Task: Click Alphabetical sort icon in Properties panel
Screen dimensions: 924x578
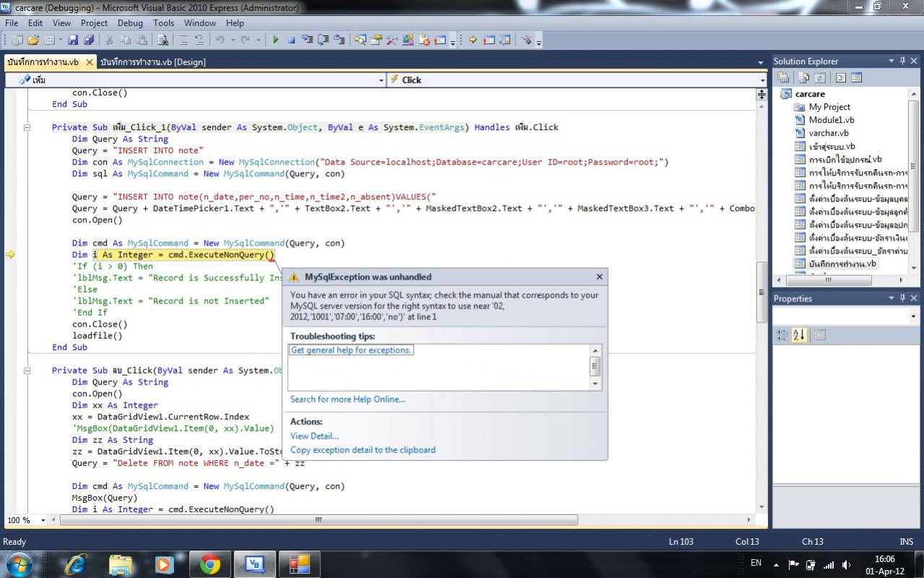Action: click(799, 335)
